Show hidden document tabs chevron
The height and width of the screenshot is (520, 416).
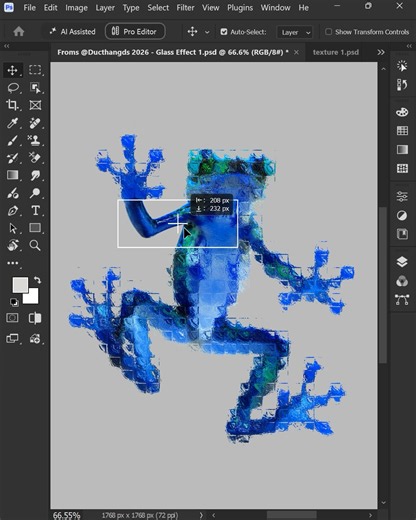(x=381, y=52)
